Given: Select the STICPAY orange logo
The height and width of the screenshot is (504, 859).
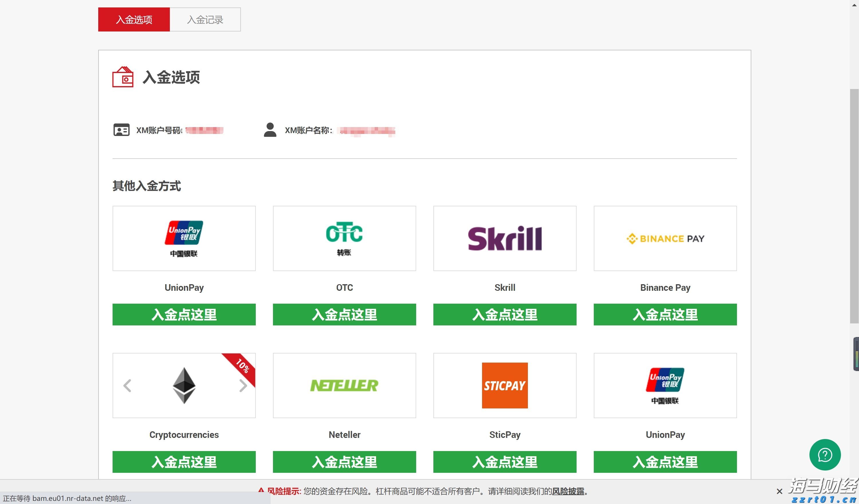Looking at the screenshot, I should (504, 385).
